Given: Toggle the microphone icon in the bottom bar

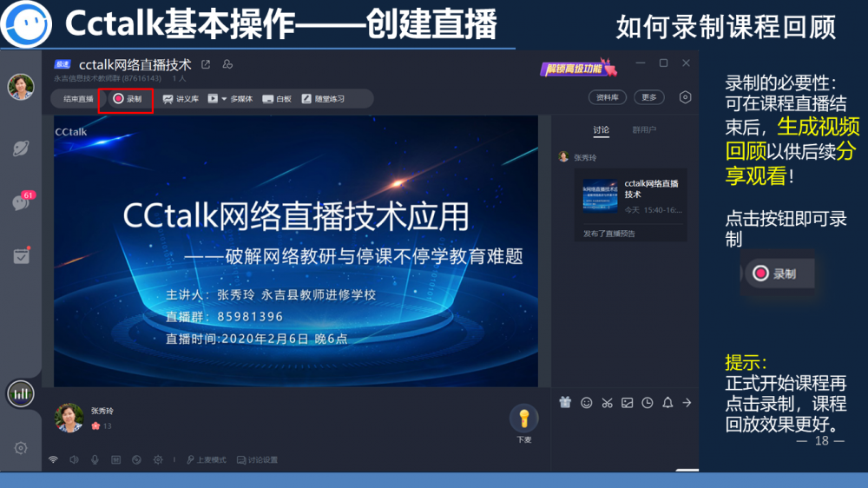Looking at the screenshot, I should (95, 459).
